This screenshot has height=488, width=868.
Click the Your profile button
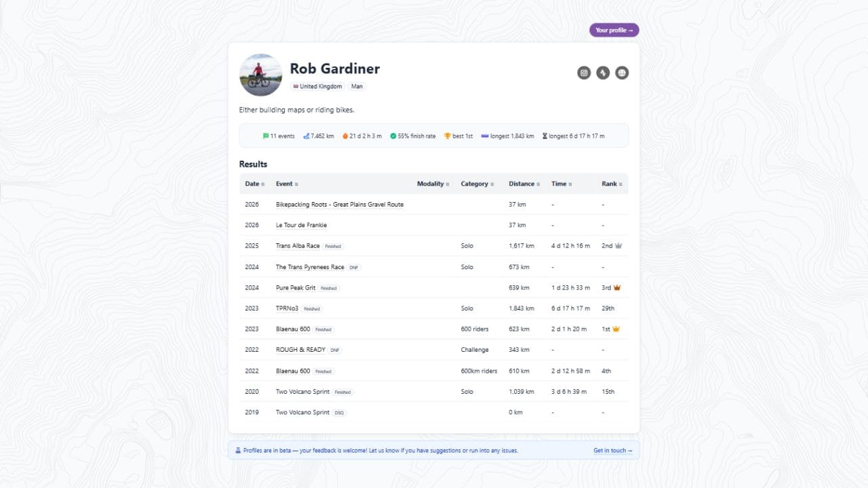614,30
